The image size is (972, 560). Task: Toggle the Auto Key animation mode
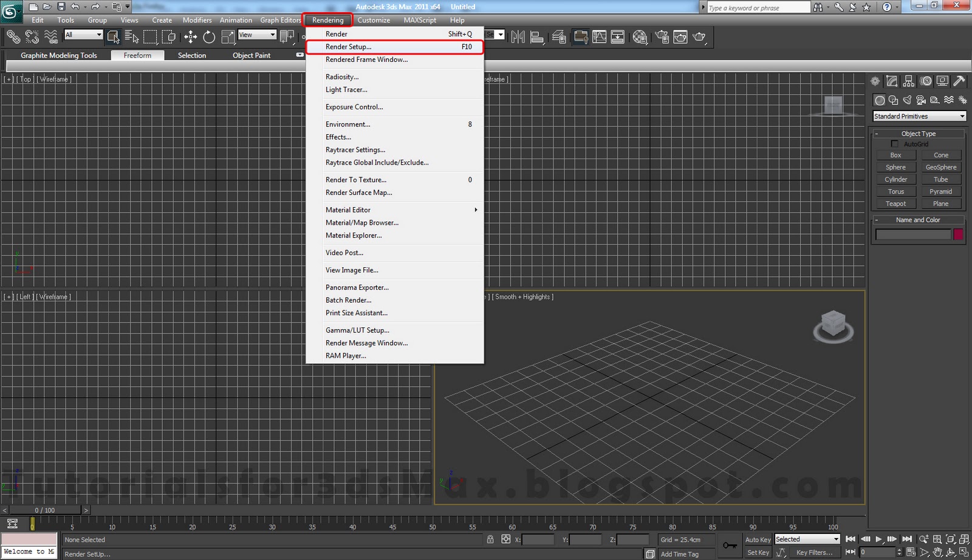tap(758, 539)
